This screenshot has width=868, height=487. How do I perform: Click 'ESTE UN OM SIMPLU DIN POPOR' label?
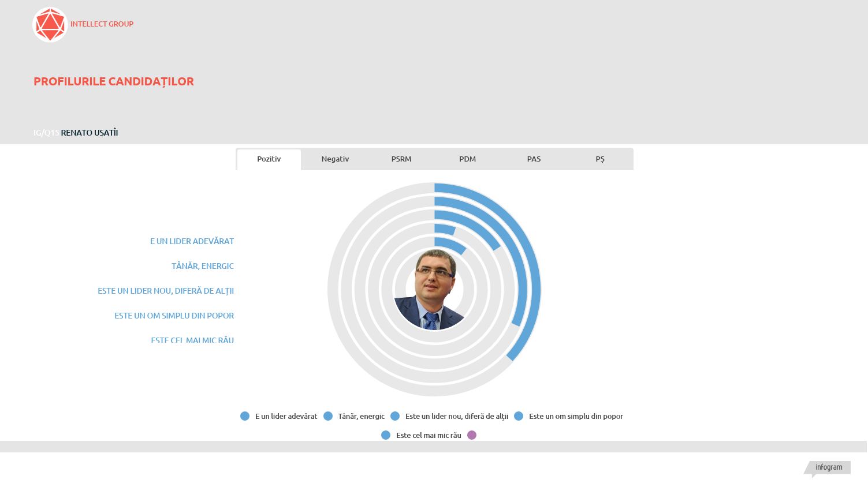(174, 316)
